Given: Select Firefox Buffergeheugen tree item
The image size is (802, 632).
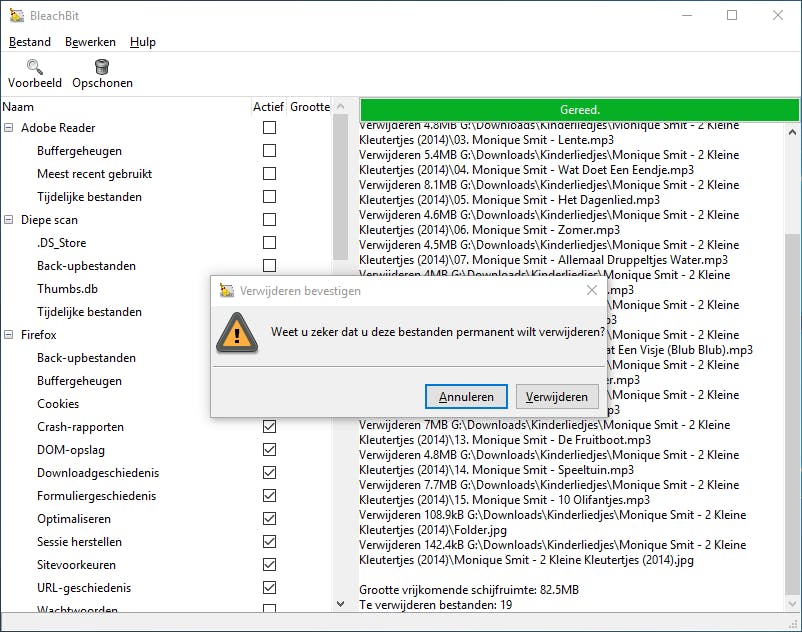Looking at the screenshot, I should tap(79, 381).
